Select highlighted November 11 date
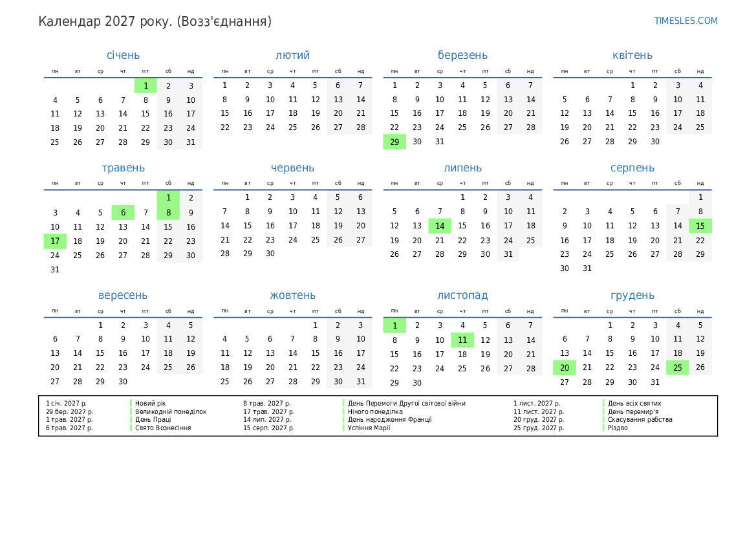This screenshot has width=756, height=535. coord(462,340)
